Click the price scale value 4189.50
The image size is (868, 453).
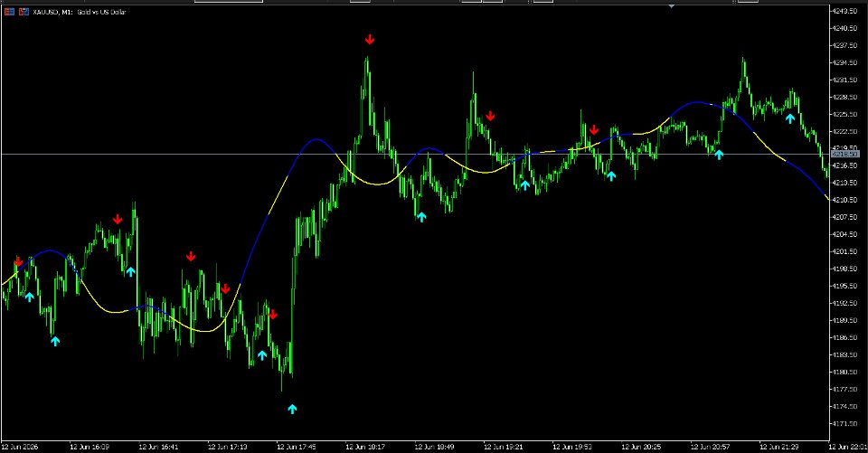845,320
